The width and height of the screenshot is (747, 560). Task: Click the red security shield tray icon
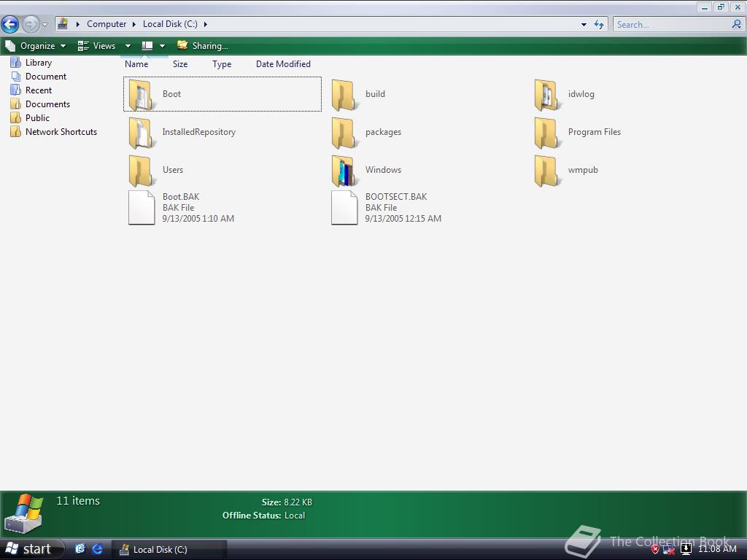pos(654,549)
